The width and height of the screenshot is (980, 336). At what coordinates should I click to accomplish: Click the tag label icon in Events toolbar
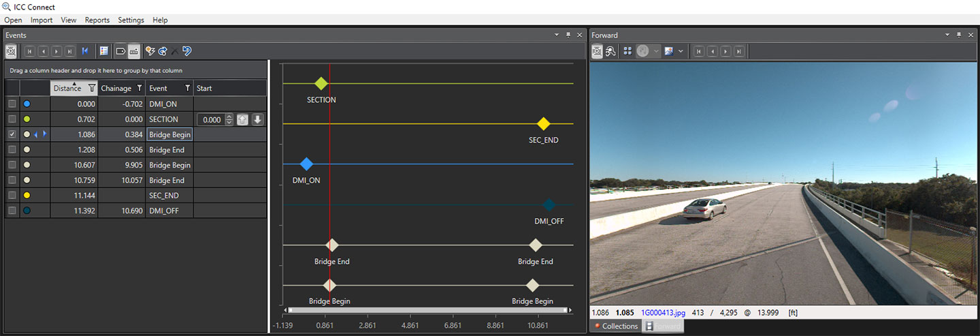(120, 51)
